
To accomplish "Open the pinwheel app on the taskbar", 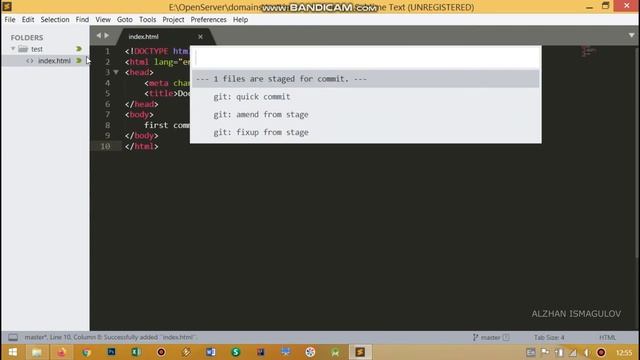I will point(310,352).
